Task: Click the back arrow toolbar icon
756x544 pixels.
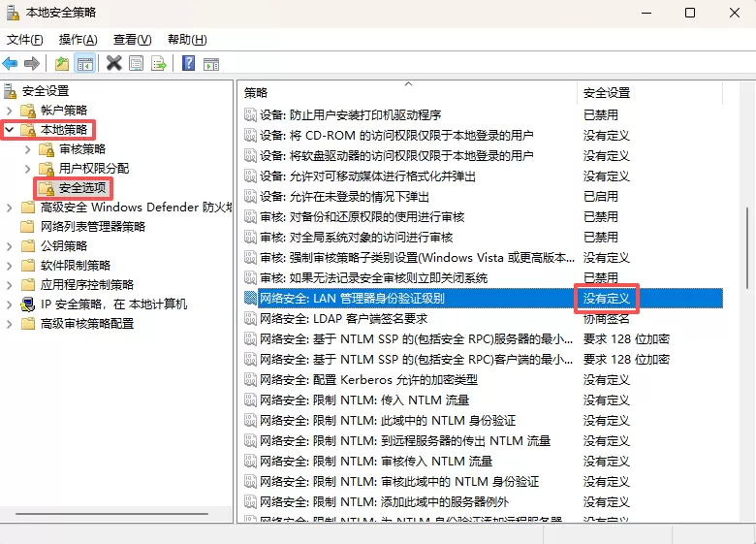Action: (x=11, y=64)
